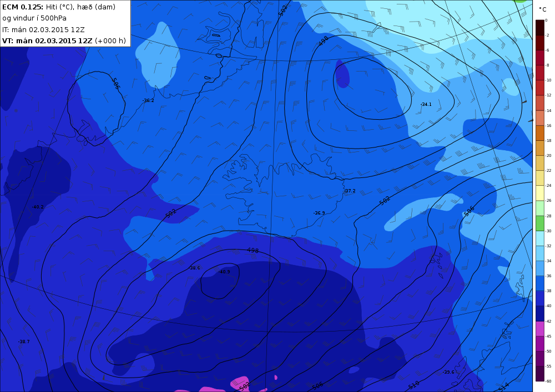This screenshot has width=555, height=392.
Task: Click the blue swatch between -36 and -38
Action: click(x=540, y=283)
